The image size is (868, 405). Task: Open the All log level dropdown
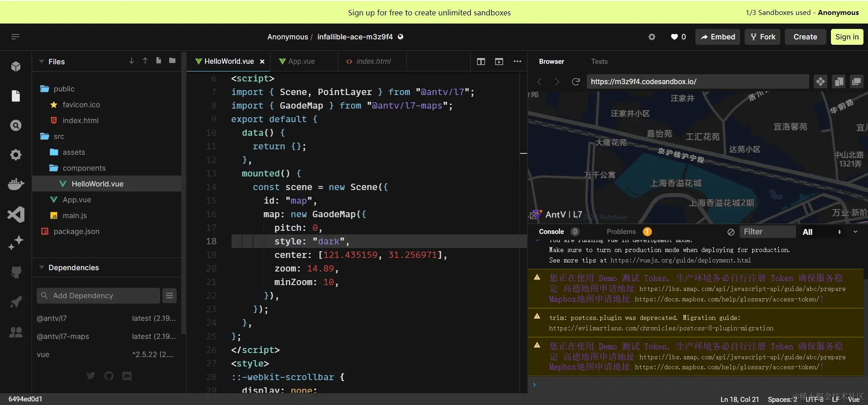pos(822,232)
